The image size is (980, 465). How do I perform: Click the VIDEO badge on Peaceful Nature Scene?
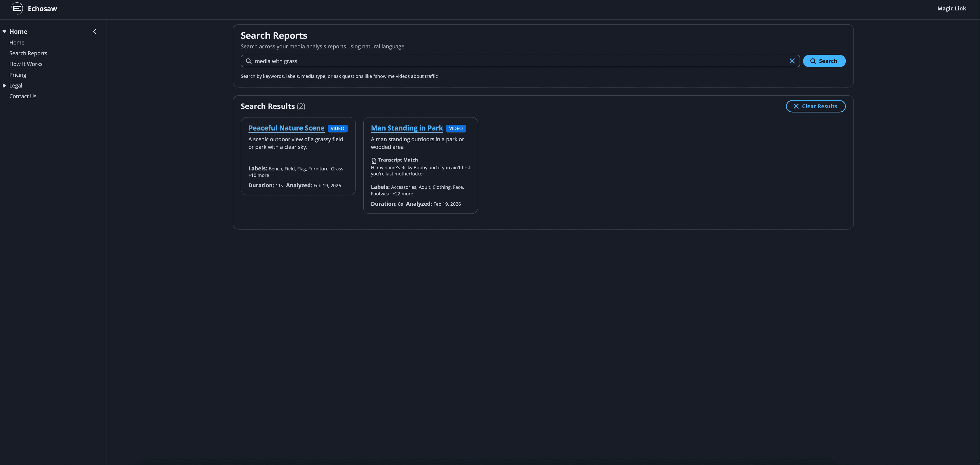click(337, 128)
